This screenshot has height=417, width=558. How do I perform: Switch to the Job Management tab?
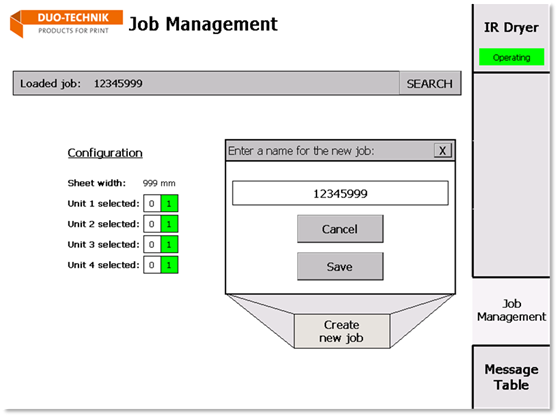tap(511, 310)
